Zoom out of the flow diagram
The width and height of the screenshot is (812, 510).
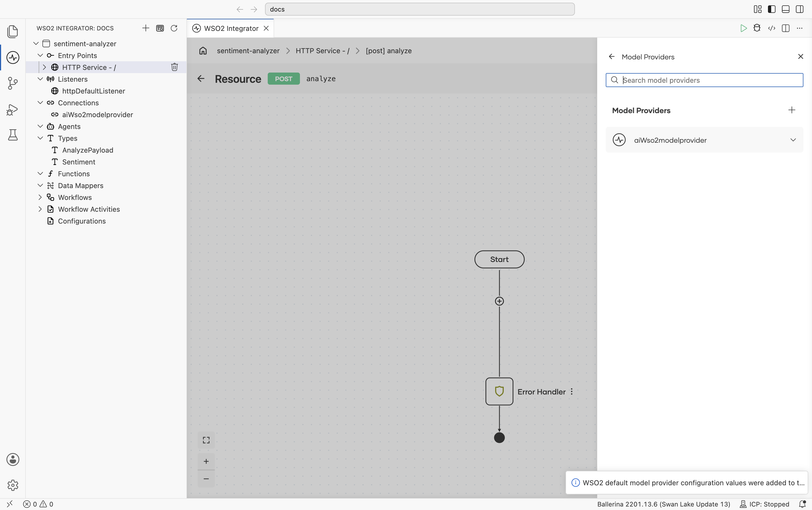[206, 479]
